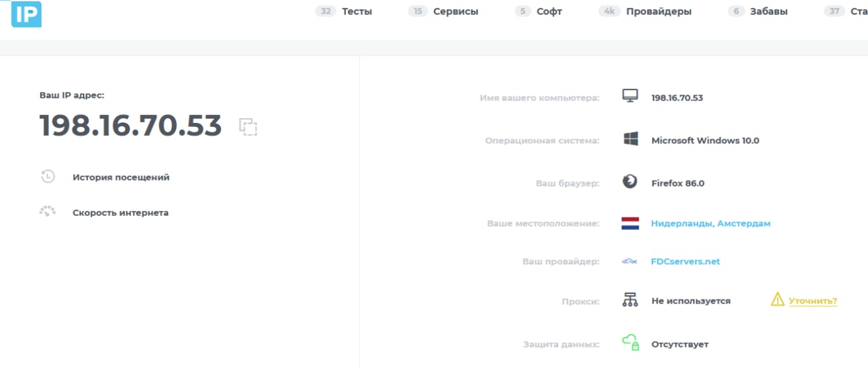The height and width of the screenshot is (368, 868).
Task: Click the Microsoft Windows 10.0 text
Action: (705, 141)
